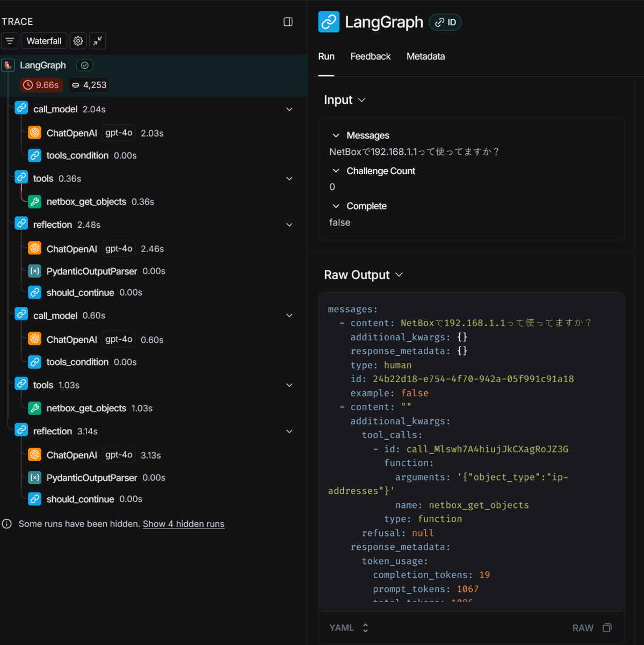Select the ChatOpenAI 0.60s OpenAI icon
The height and width of the screenshot is (645, 644).
35,339
